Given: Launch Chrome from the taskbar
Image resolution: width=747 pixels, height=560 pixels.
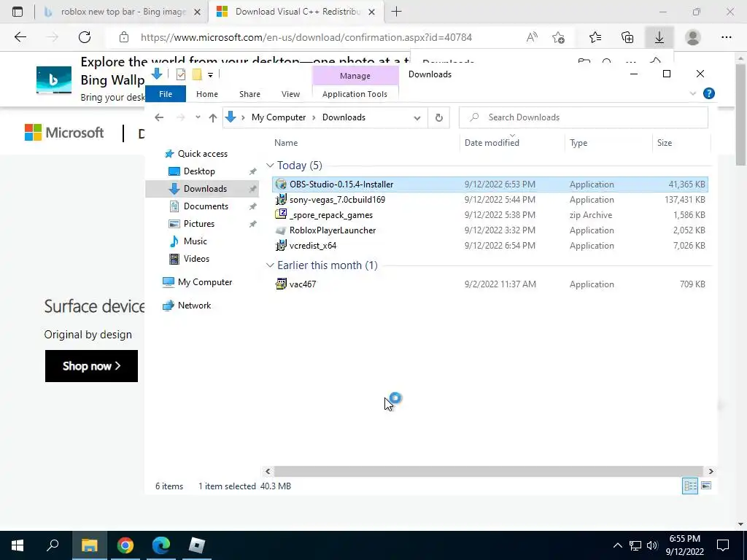Looking at the screenshot, I should click(125, 545).
